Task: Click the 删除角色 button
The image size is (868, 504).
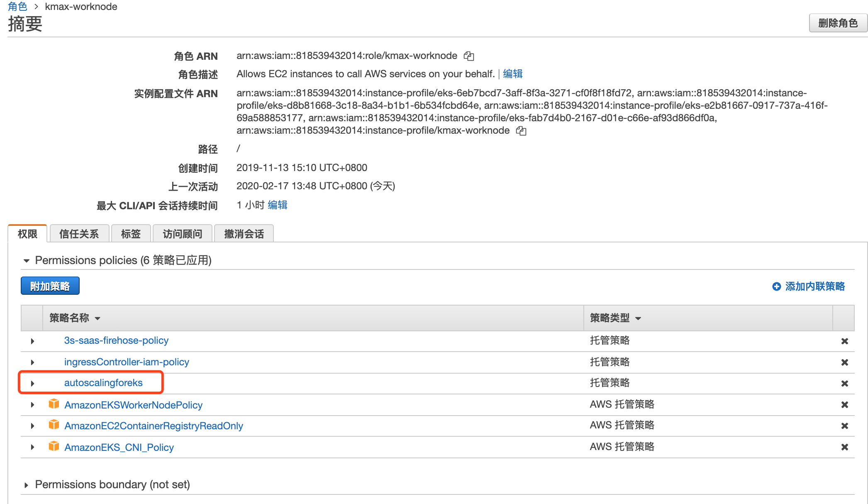Action: (x=838, y=23)
